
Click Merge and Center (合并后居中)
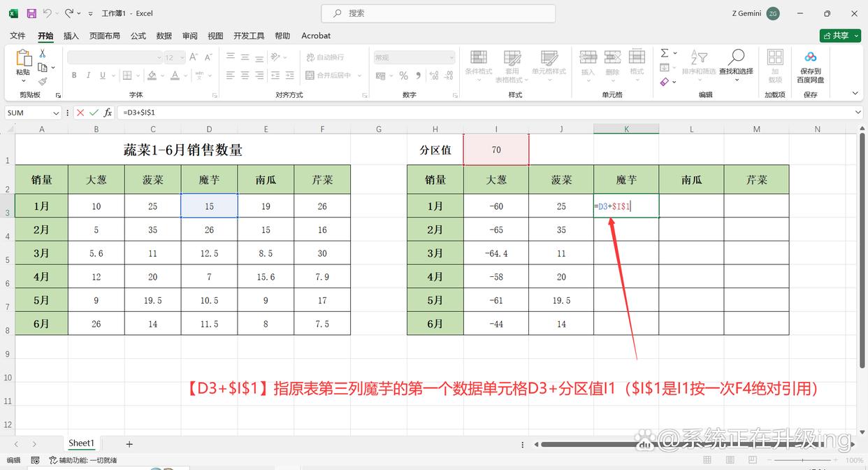pyautogui.click(x=328, y=76)
